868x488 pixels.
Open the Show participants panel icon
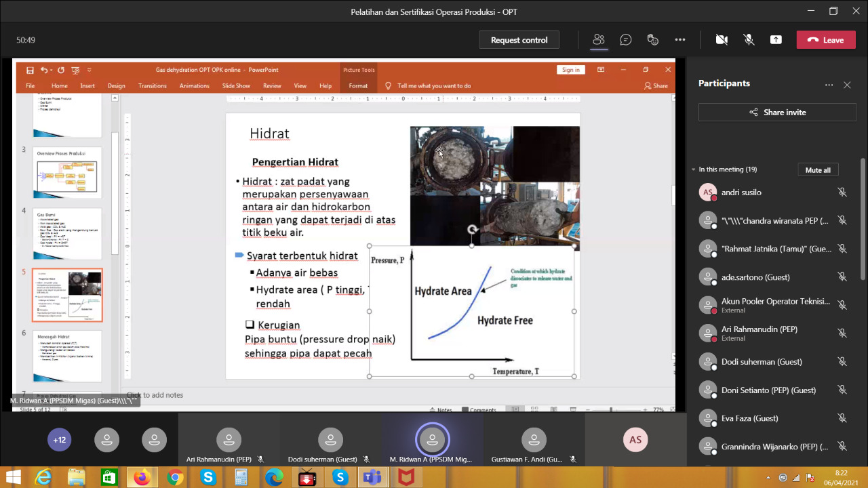coord(598,40)
